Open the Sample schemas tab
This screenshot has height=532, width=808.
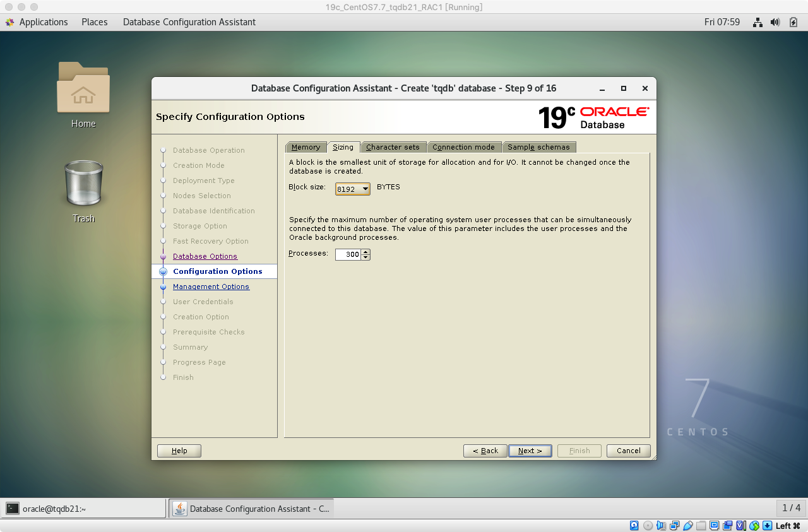click(538, 147)
